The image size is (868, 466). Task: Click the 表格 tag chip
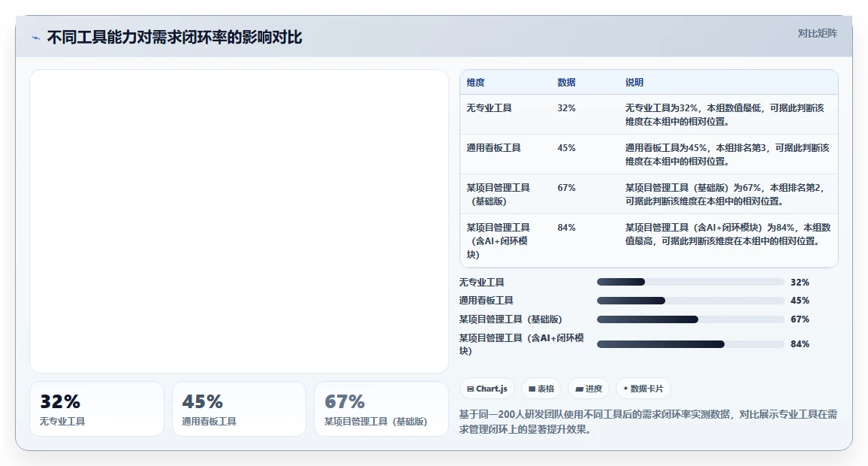click(541, 389)
